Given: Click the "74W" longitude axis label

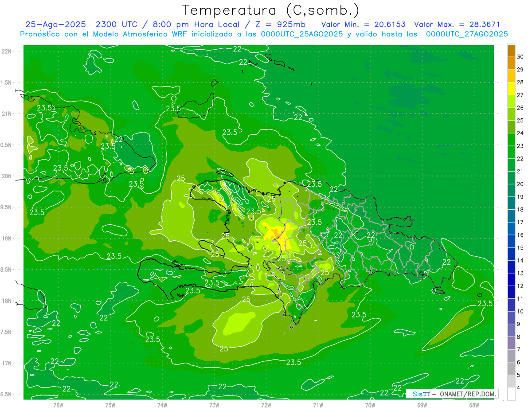Looking at the screenshot, I should point(162,405).
